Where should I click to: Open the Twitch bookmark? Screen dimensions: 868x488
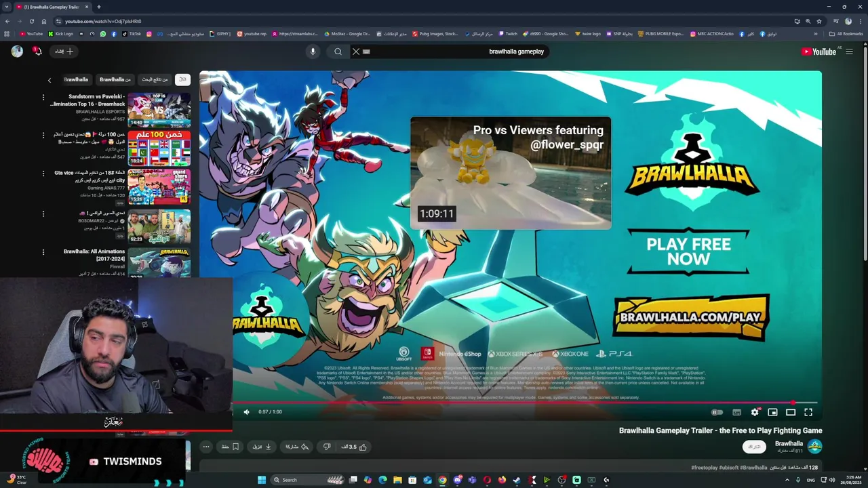pos(508,34)
